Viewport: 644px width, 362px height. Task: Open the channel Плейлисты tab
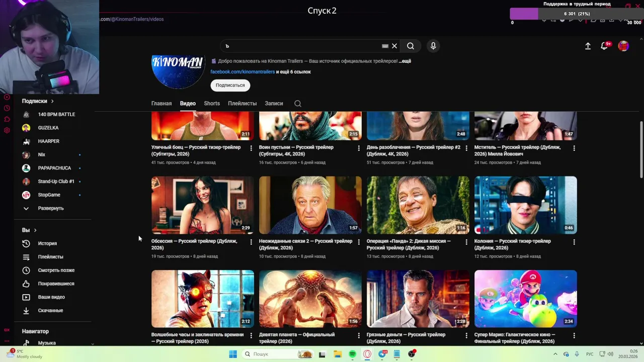(x=242, y=104)
